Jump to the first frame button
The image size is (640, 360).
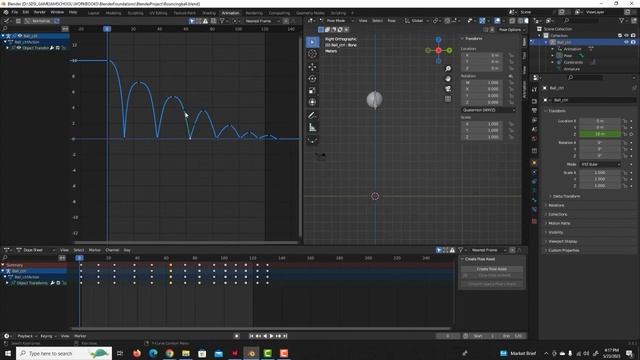251,336
